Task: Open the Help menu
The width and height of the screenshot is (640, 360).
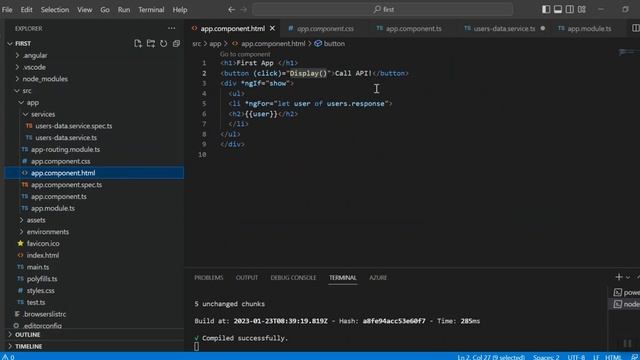Action: coord(180,9)
